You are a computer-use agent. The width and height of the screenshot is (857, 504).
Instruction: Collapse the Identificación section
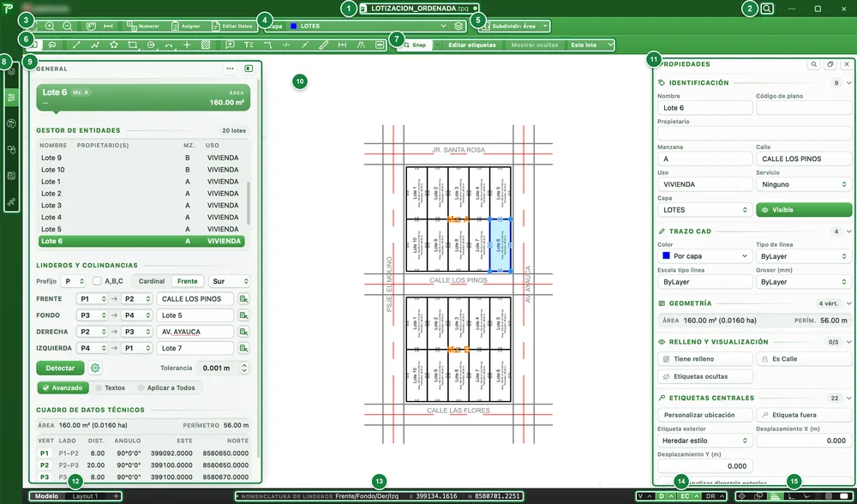[848, 83]
